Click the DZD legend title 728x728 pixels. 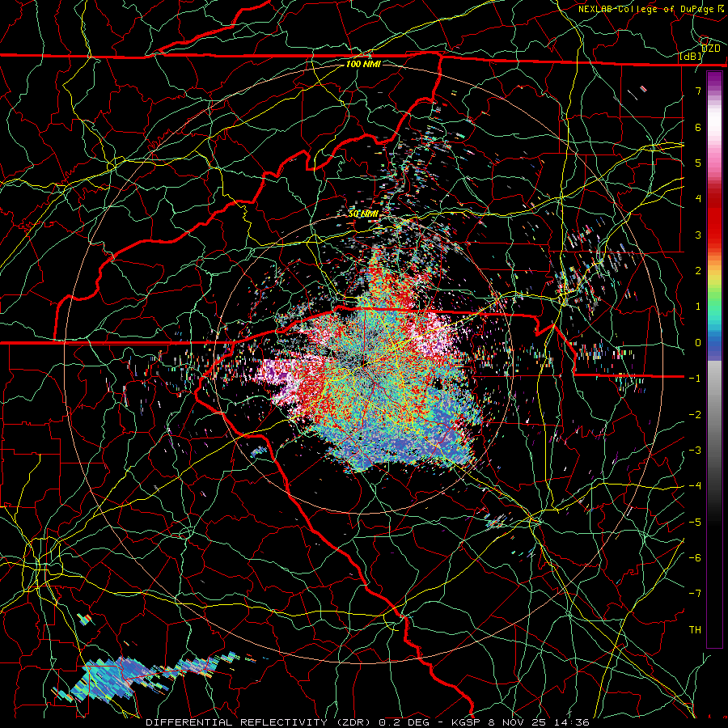[711, 49]
